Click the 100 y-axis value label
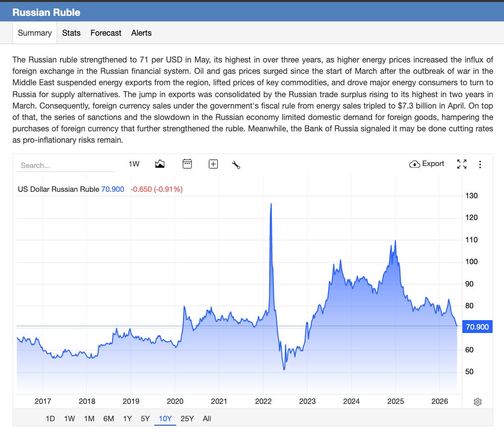This screenshot has height=446, width=504. [471, 261]
